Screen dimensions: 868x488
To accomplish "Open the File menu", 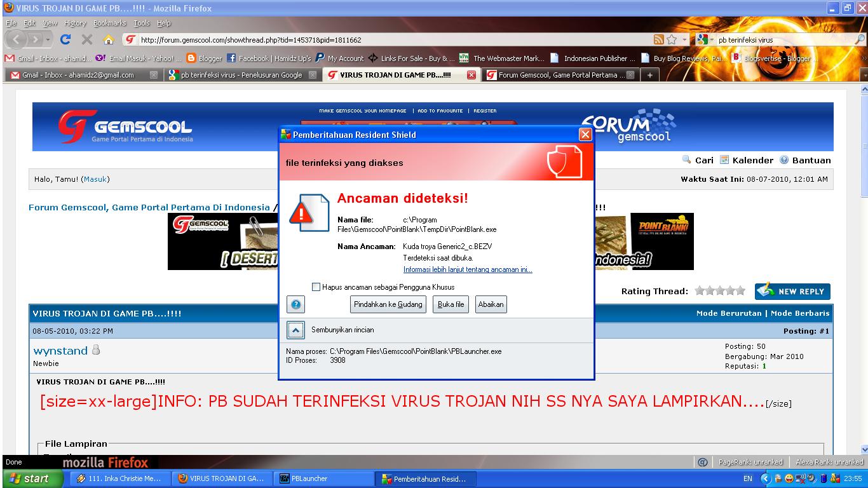I will tap(11, 23).
